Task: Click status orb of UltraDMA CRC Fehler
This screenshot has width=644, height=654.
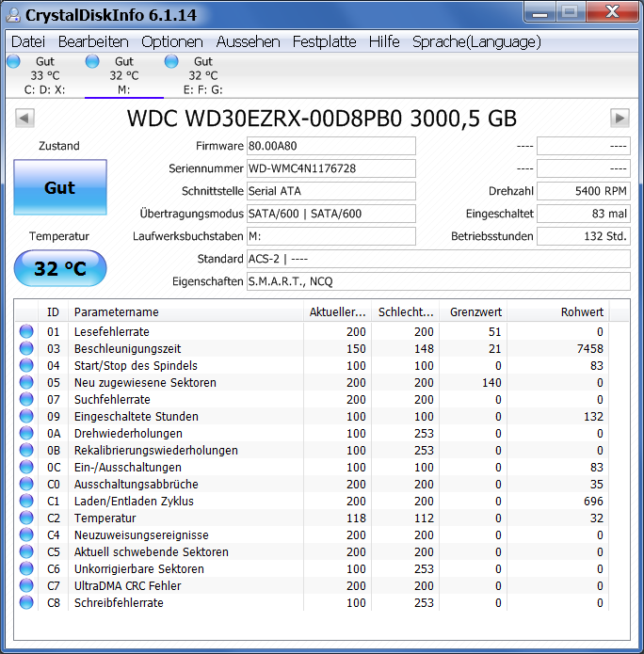Action: point(26,586)
